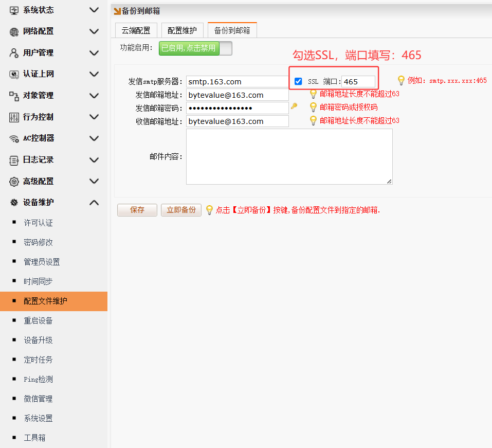Click the 用户管理 person icon
492x448 pixels.
click(x=14, y=53)
